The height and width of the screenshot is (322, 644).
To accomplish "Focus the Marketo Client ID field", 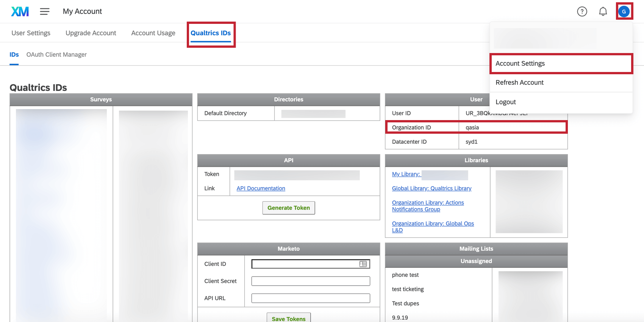I will click(x=311, y=264).
